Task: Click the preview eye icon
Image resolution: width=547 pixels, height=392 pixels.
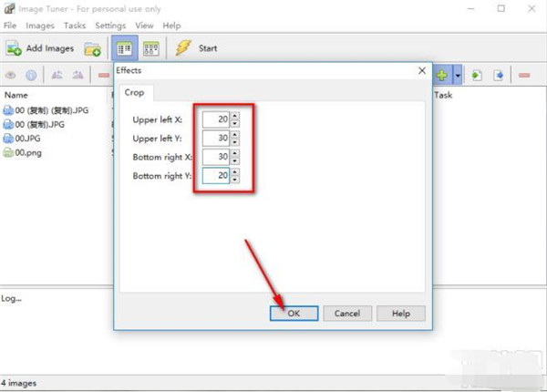Action: coord(12,75)
